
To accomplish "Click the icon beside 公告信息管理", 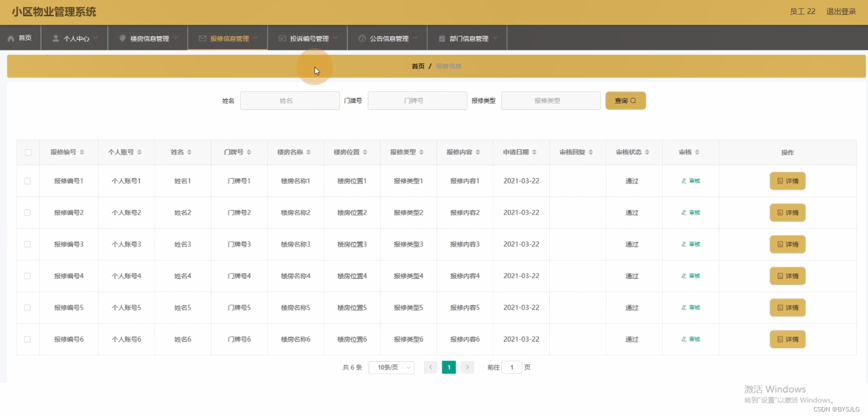I will 362,39.
